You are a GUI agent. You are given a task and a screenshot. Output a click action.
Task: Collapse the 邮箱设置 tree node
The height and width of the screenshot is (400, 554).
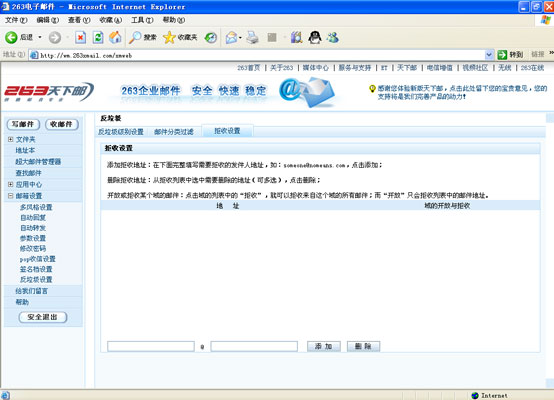point(10,195)
